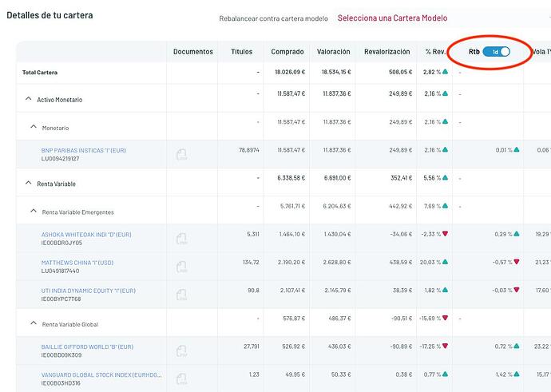Sort by the Valoración column header
The image size is (551, 392).
tap(333, 52)
